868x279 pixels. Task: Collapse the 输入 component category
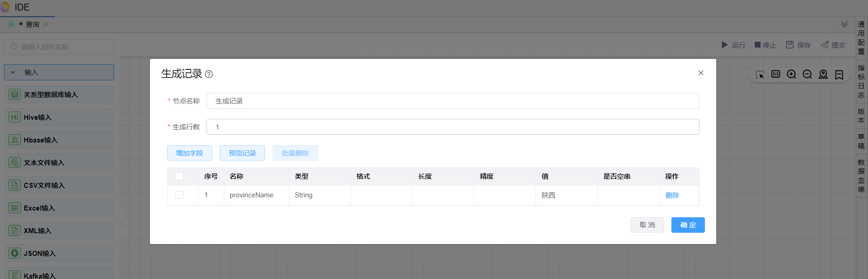(x=13, y=73)
